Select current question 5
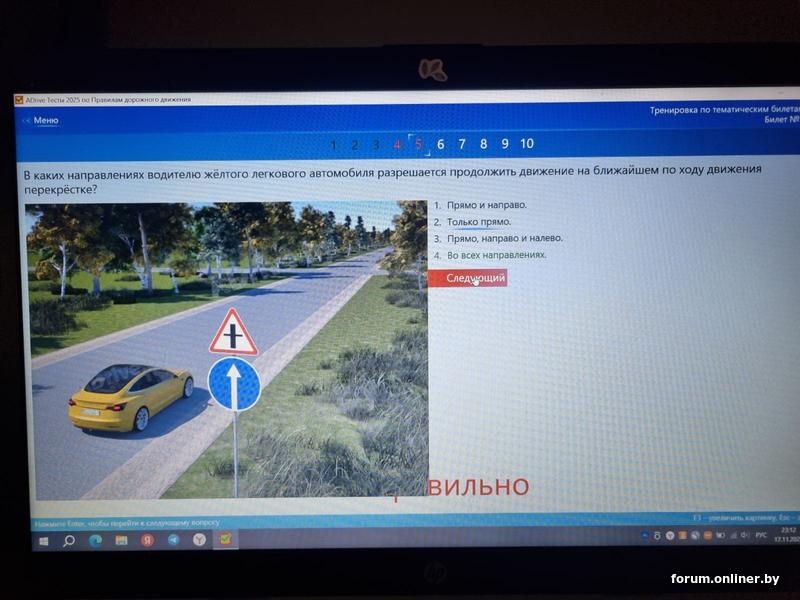This screenshot has width=800, height=600. (418, 144)
